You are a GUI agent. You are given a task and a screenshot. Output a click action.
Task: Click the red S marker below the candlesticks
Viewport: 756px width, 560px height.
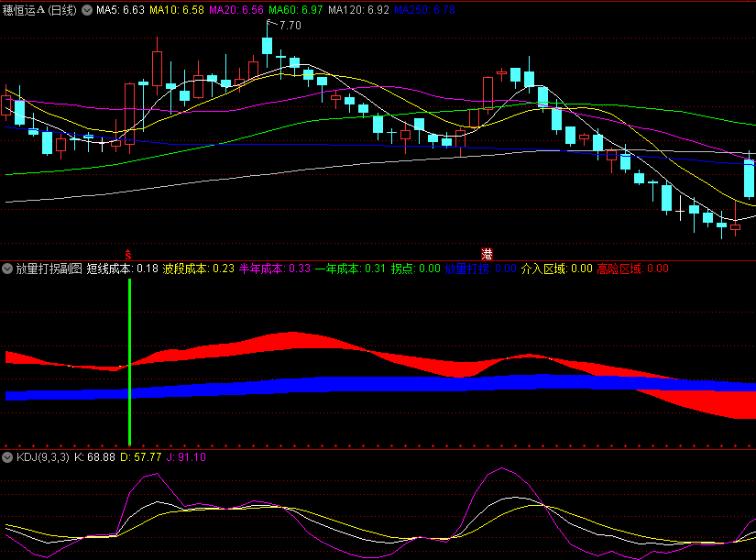[127, 254]
